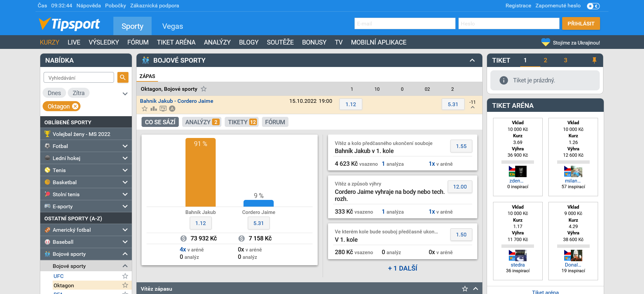Open the LIVE menu item
This screenshot has height=294, width=644.
coord(74,42)
